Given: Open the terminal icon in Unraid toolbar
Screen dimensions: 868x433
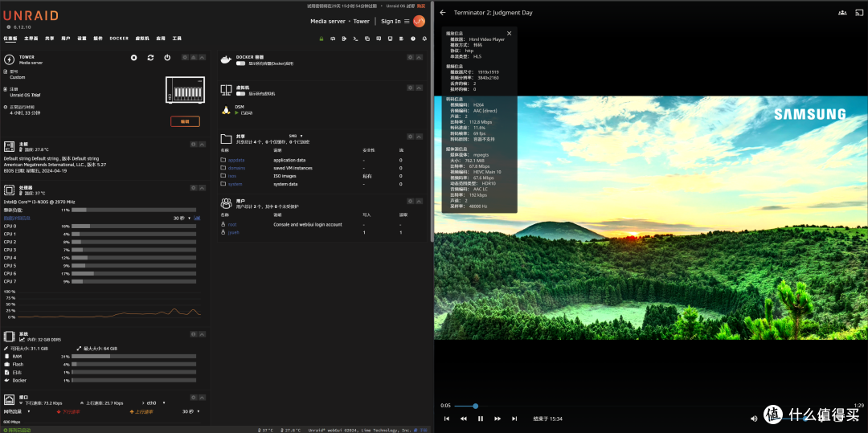Looking at the screenshot, I should (x=355, y=39).
